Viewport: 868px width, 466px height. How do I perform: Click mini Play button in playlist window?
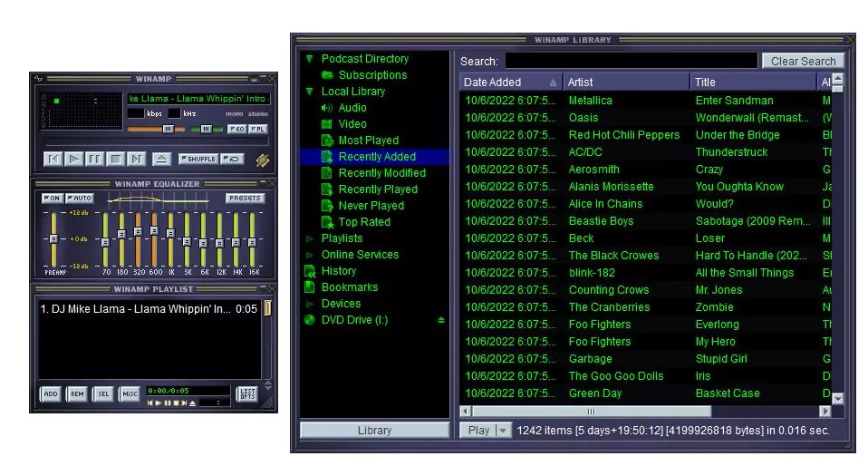tap(159, 403)
